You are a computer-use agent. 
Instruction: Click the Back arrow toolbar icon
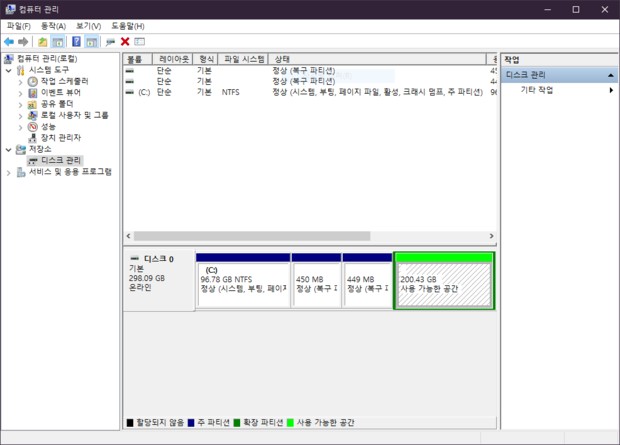(x=9, y=42)
